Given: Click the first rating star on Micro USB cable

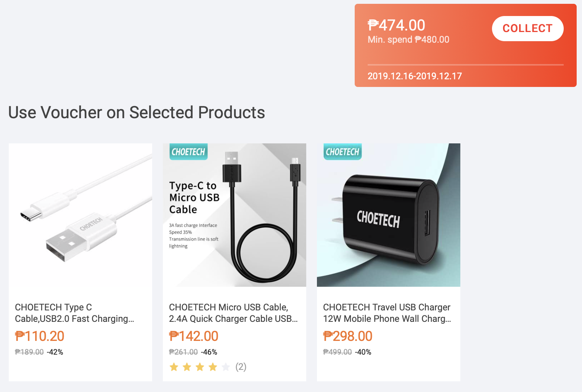Looking at the screenshot, I should click(x=174, y=367).
